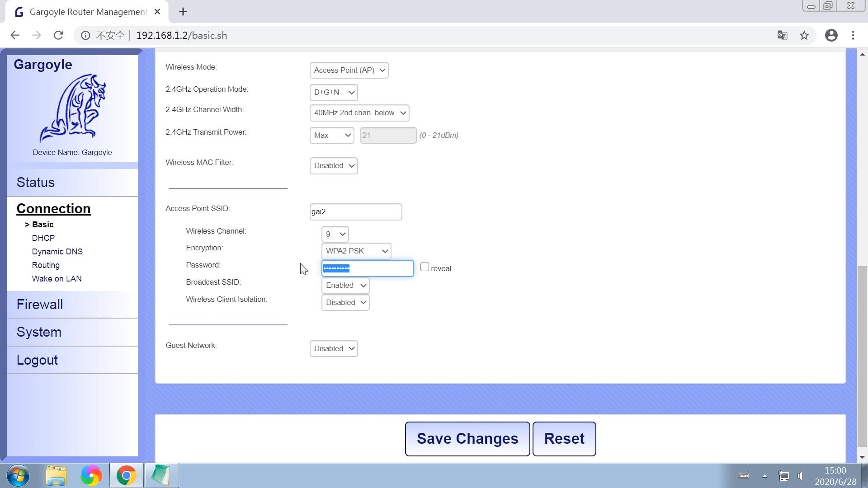Go to the DHCP page link
Image resolution: width=868 pixels, height=488 pixels.
43,238
